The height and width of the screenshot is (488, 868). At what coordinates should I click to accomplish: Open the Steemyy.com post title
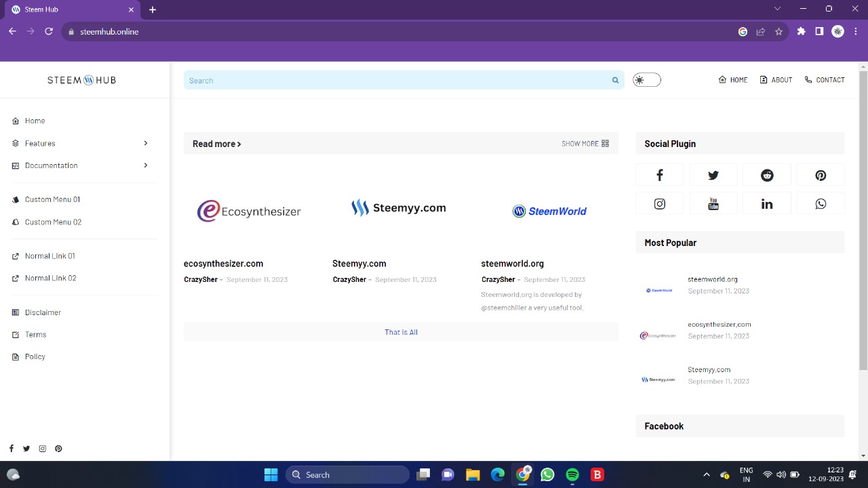(359, 264)
